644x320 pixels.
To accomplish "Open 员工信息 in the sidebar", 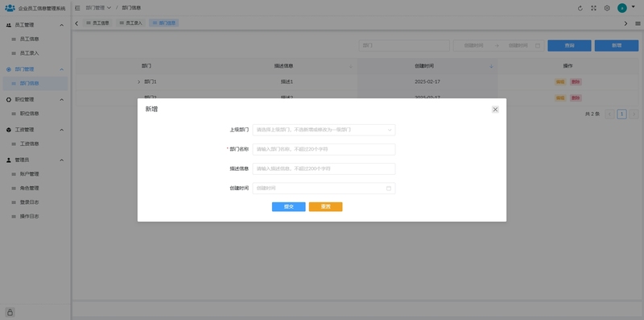I will [30, 39].
